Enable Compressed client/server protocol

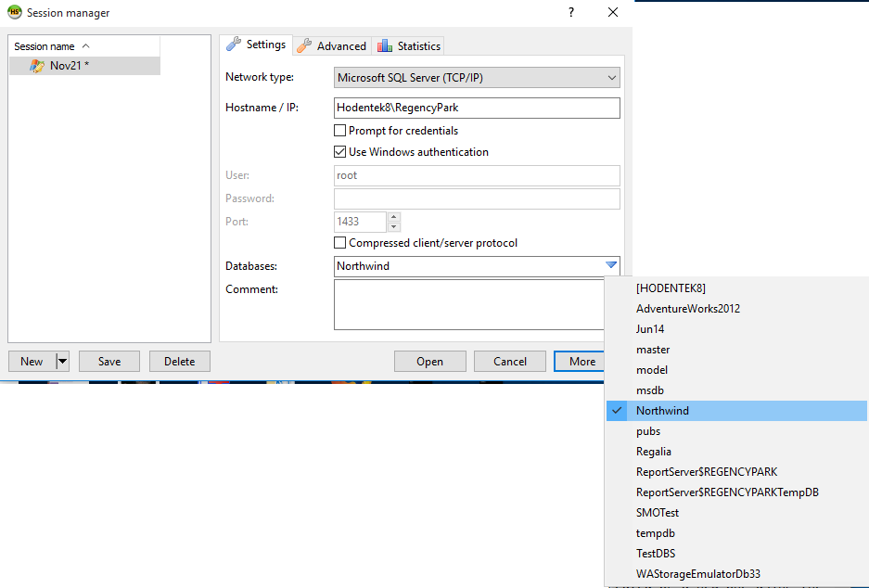point(341,244)
